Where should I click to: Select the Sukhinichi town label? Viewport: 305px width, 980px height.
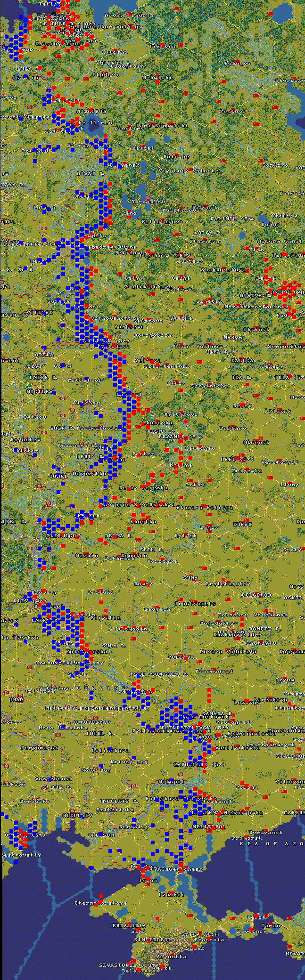[209, 386]
